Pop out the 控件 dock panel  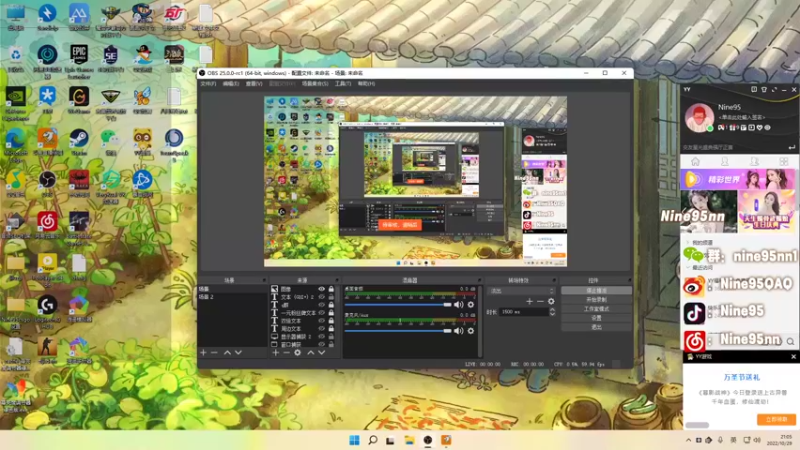[x=629, y=280]
